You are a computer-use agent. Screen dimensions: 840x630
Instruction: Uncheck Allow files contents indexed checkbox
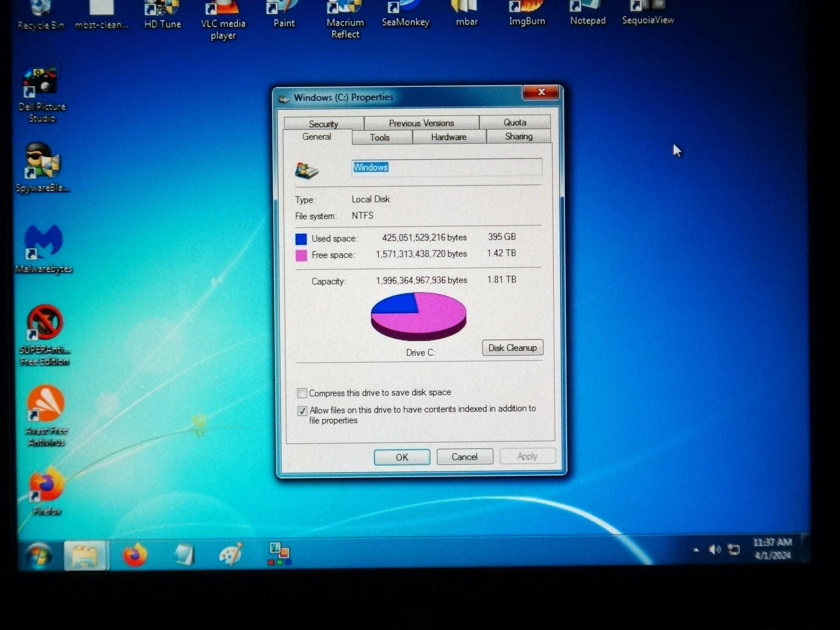(302, 411)
